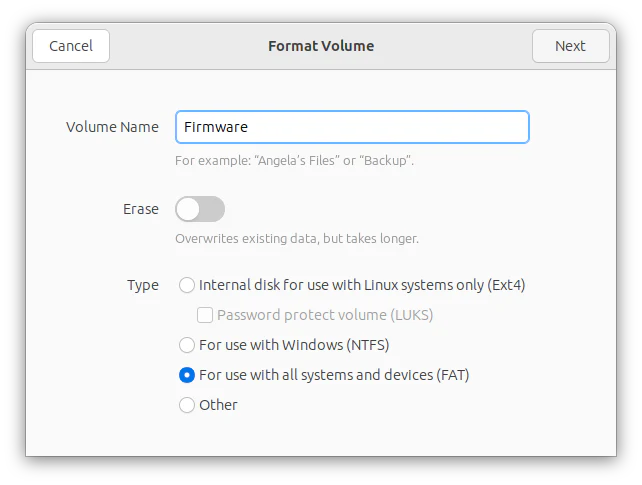Click the "Password protect volume (LUKS)" text

(325, 315)
